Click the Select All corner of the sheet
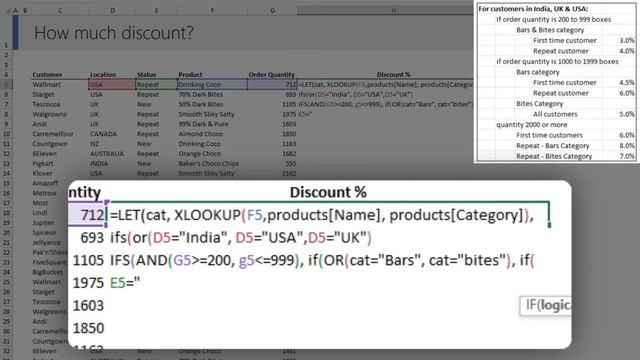640x360 pixels. point(7,11)
